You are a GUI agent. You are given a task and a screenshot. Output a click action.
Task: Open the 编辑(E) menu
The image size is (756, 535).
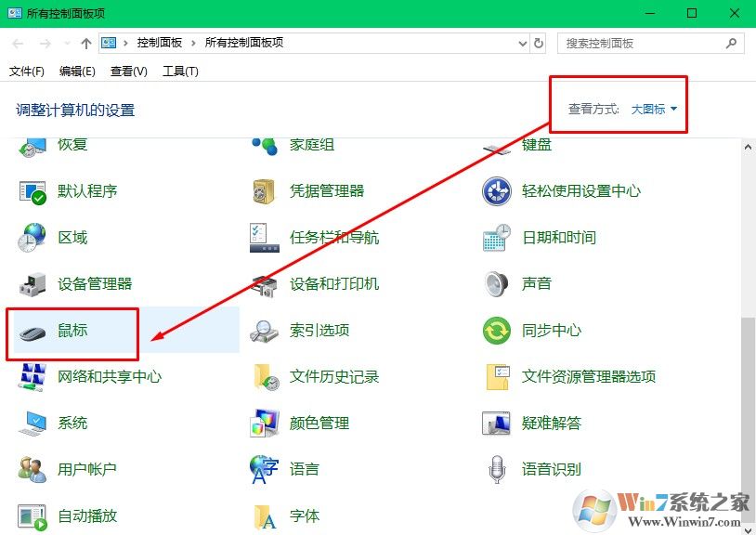point(77,72)
